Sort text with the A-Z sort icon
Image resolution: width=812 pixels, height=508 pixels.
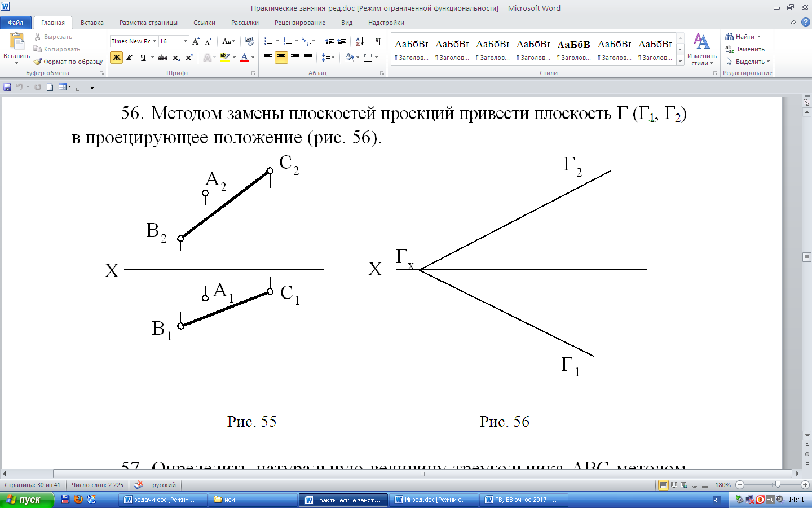[360, 41]
